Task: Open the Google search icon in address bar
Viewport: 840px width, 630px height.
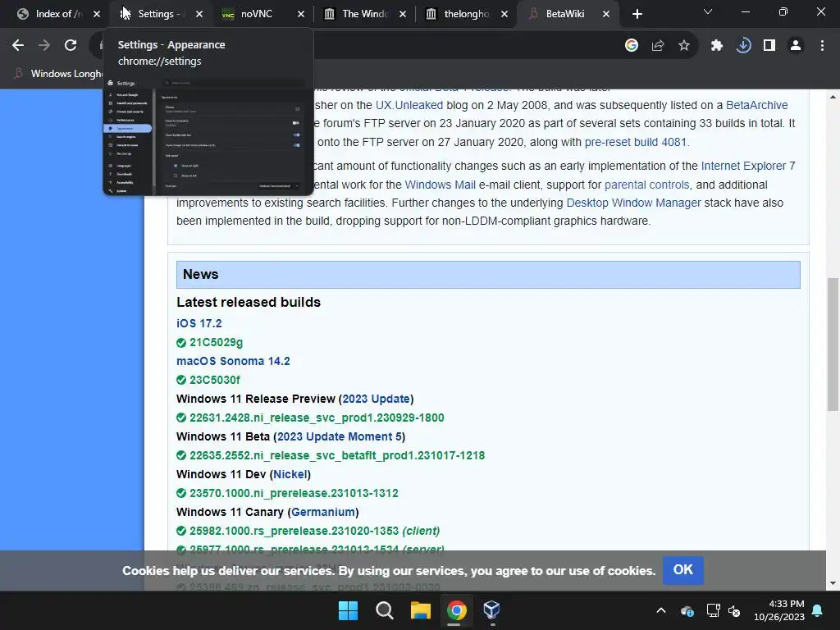Action: coord(632,46)
